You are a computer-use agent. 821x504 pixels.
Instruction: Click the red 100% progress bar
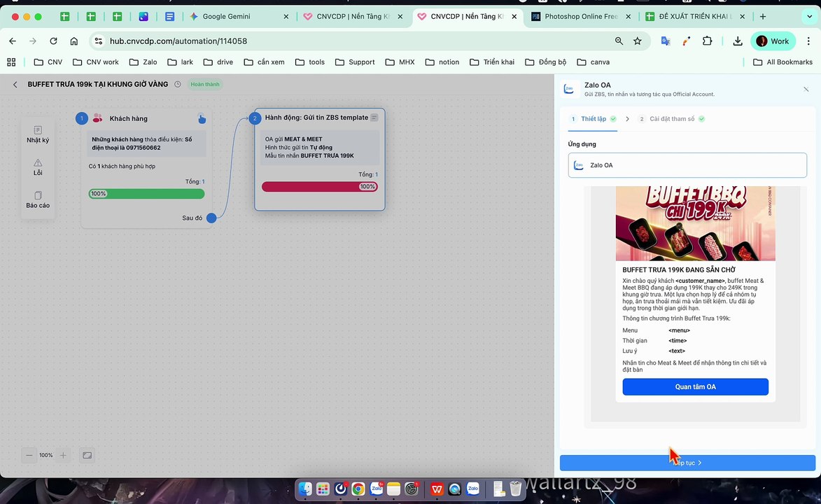(x=319, y=186)
